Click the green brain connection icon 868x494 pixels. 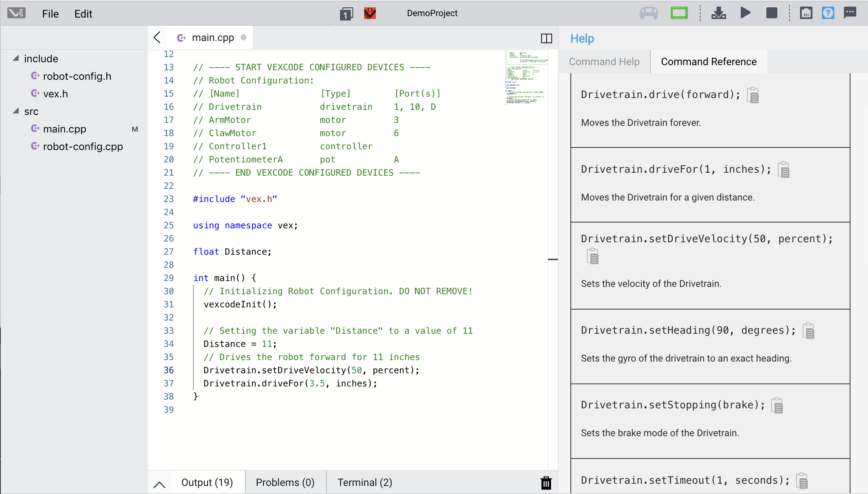pos(679,13)
